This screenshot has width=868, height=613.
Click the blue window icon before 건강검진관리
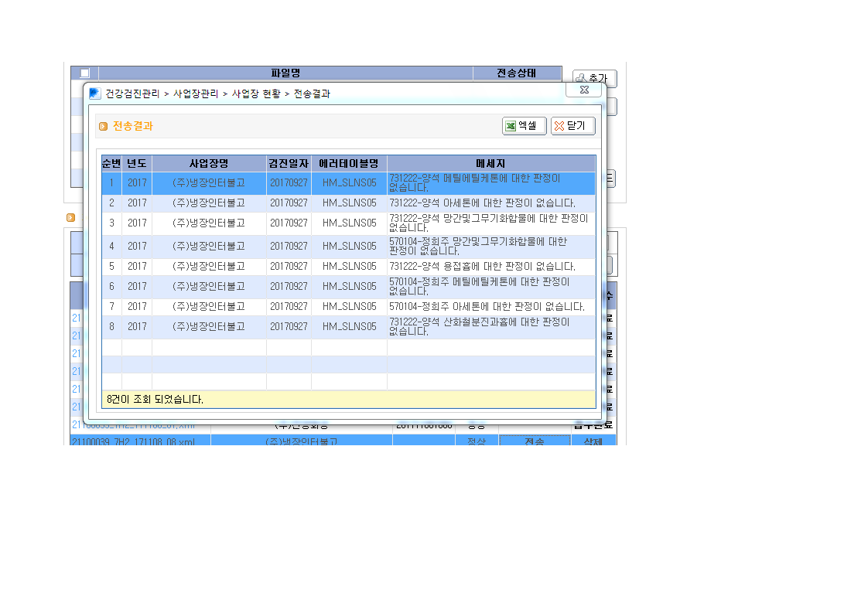tap(94, 94)
